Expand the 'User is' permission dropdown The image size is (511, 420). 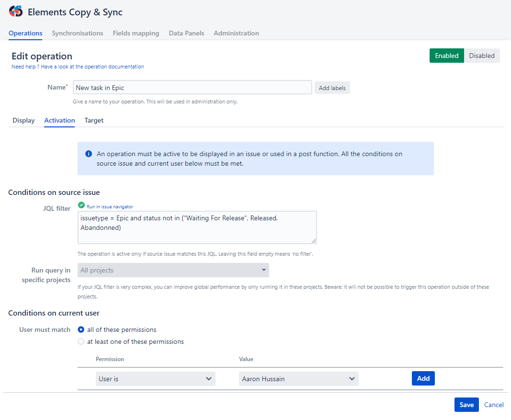[155, 379]
